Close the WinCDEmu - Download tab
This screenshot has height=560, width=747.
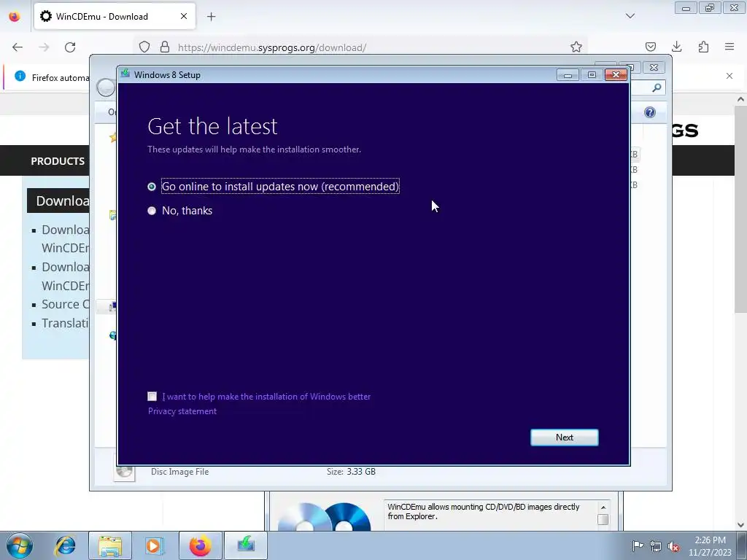(184, 16)
